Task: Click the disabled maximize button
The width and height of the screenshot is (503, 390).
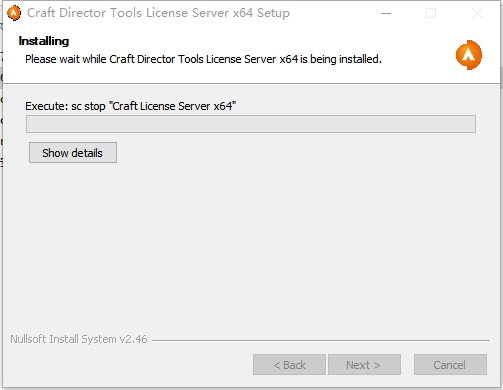Action: (x=431, y=13)
